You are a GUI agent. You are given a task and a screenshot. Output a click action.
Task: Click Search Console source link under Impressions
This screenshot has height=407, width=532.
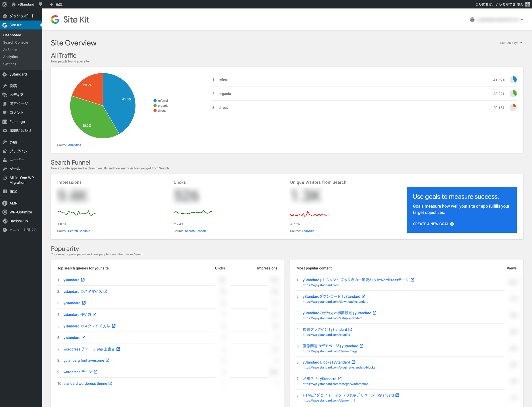click(x=79, y=231)
